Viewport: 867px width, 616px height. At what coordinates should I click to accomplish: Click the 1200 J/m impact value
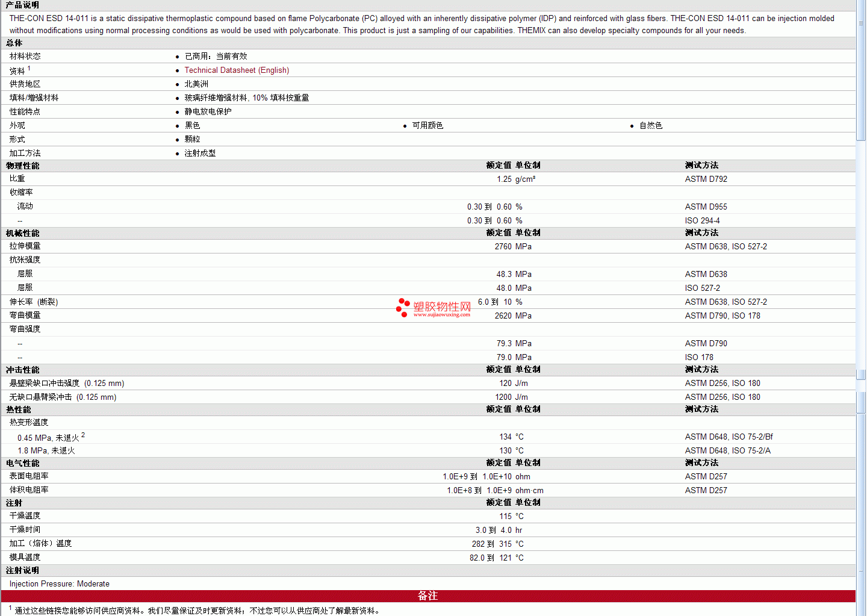(512, 397)
